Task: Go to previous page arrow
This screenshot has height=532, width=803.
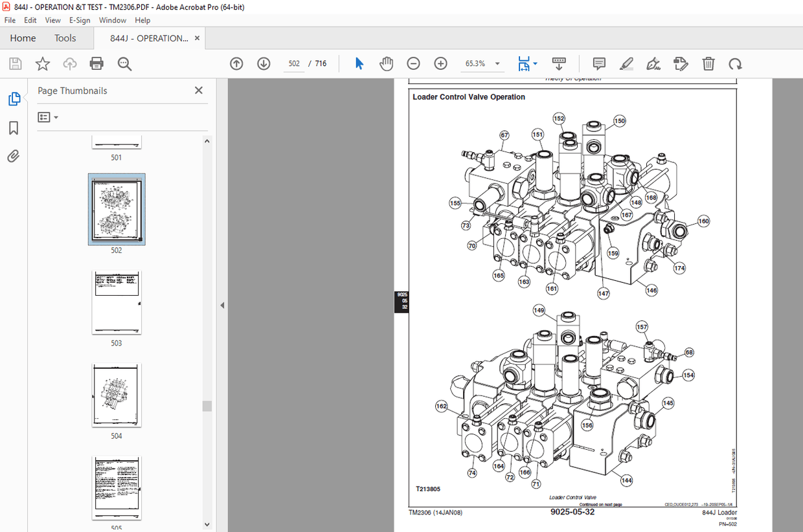Action: pyautogui.click(x=236, y=63)
